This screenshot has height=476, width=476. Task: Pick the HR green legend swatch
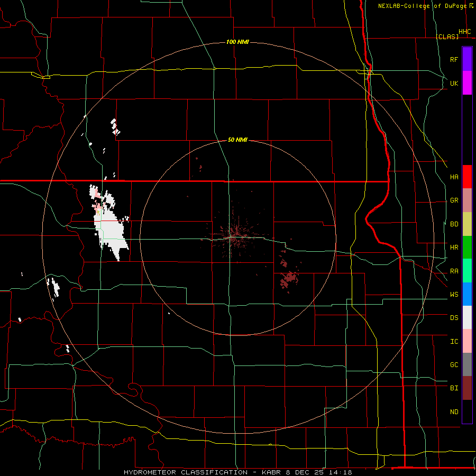[x=467, y=248]
